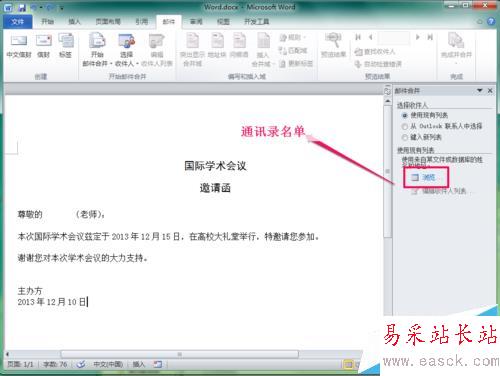
Task: Click the Edit recipient list link in task pane
Action: (x=444, y=191)
